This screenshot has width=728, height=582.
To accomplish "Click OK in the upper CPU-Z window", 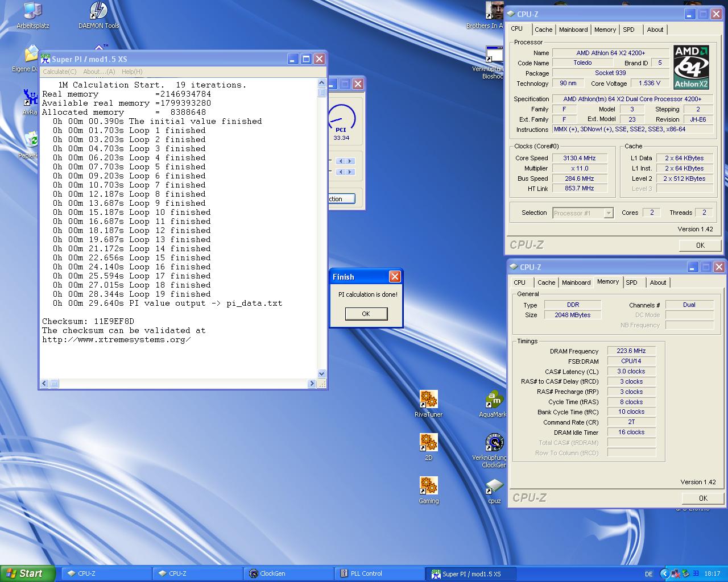I will [700, 245].
